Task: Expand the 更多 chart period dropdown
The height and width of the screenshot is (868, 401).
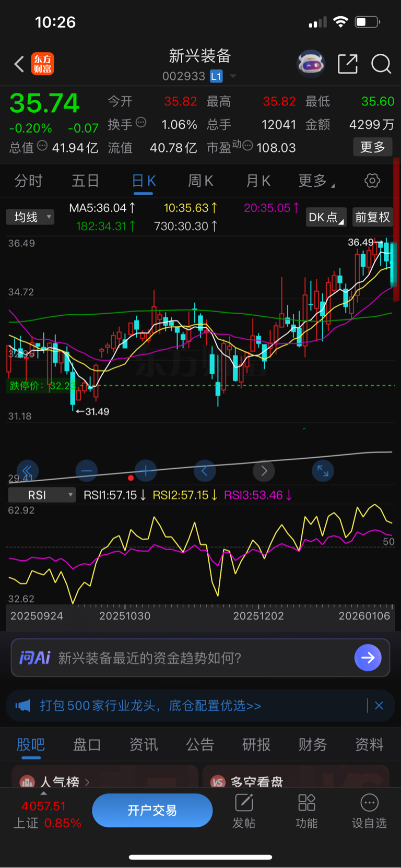Action: tap(316, 181)
